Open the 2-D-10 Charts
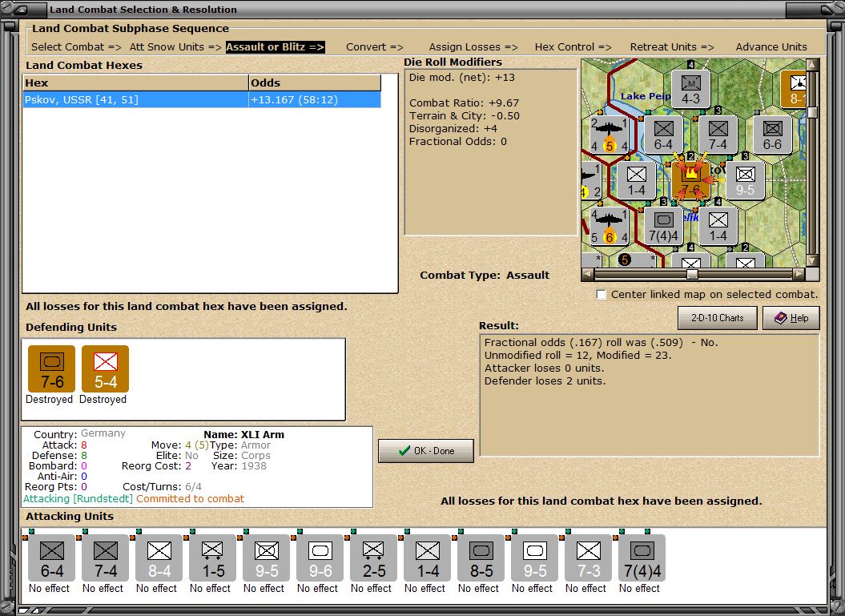845x616 pixels. (718, 318)
